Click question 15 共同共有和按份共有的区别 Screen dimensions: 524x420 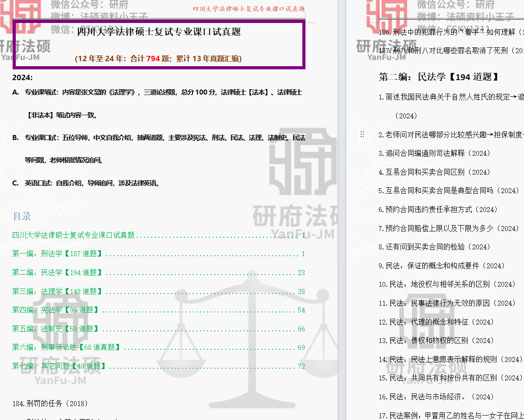[451, 378]
